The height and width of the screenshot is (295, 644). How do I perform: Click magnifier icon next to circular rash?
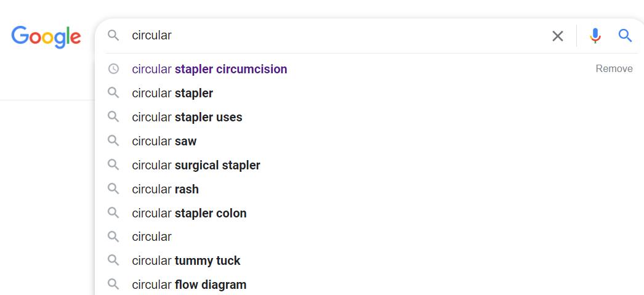point(113,189)
